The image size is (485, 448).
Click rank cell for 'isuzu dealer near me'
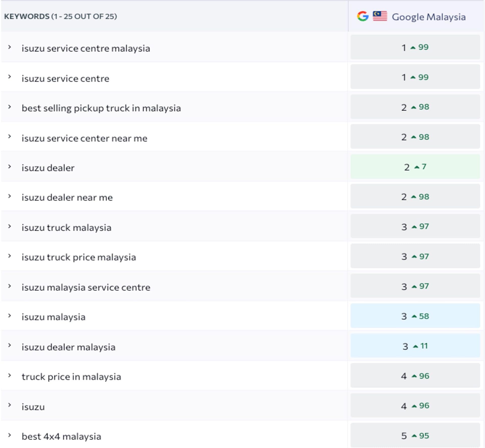click(415, 197)
